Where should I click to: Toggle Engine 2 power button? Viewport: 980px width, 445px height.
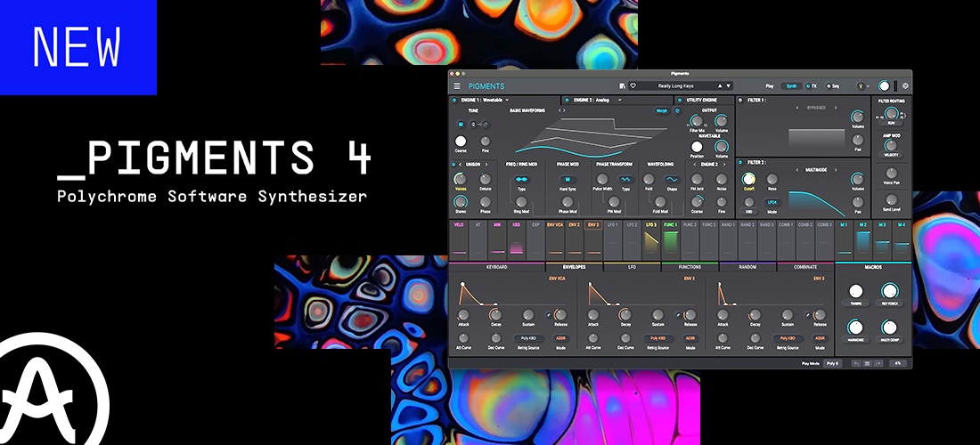[567, 100]
